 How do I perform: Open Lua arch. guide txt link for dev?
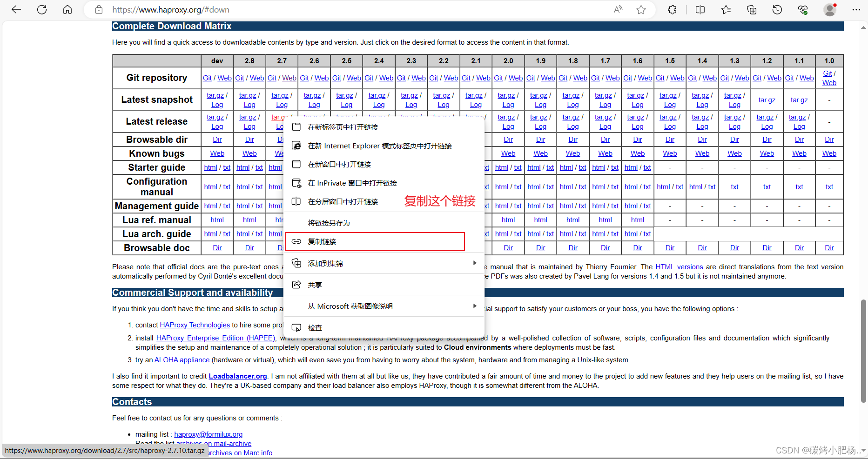coord(227,233)
